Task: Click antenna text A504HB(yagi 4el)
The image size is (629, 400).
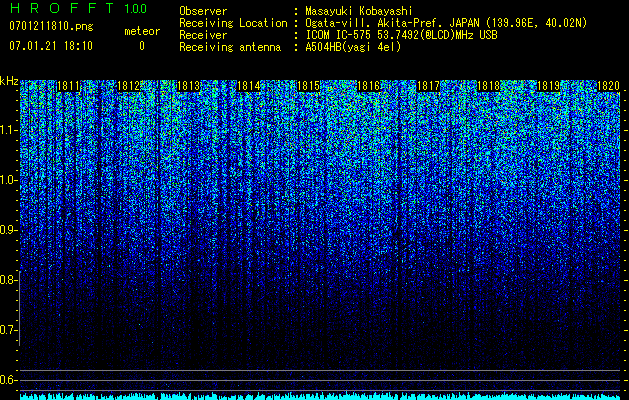Action: point(353,47)
